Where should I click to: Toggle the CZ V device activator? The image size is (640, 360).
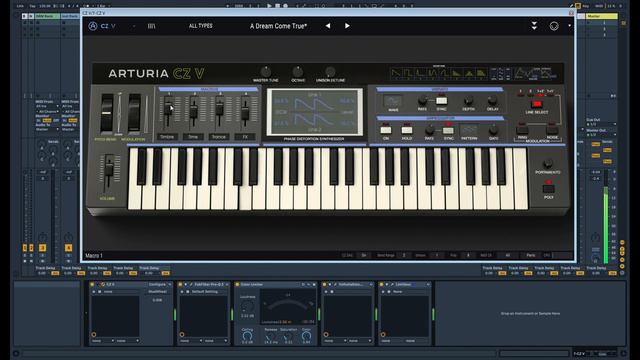click(x=92, y=284)
